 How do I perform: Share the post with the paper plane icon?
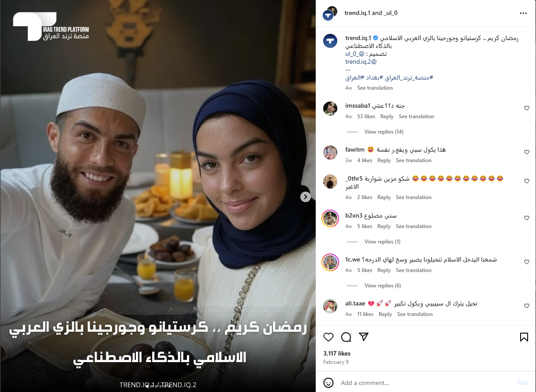pos(364,337)
